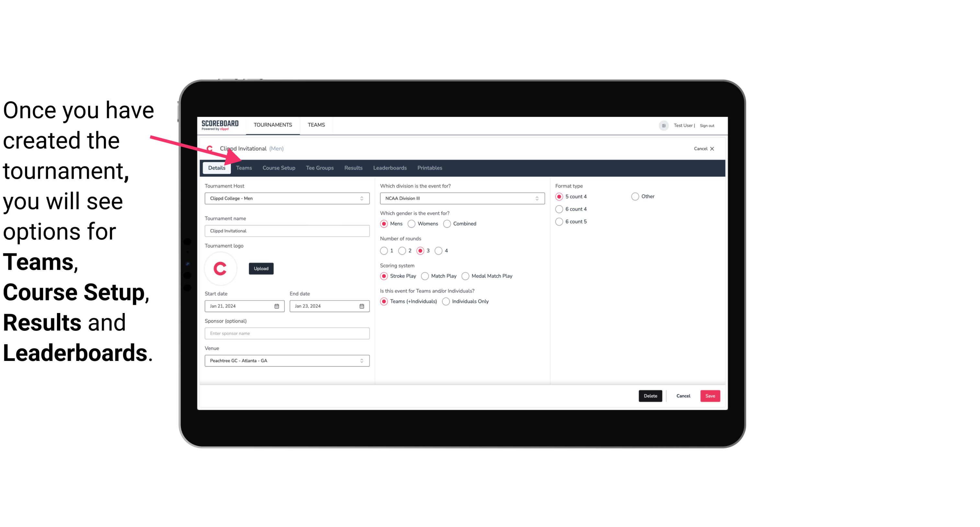Select Womens gender radio button
The image size is (980, 527).
(412, 223)
